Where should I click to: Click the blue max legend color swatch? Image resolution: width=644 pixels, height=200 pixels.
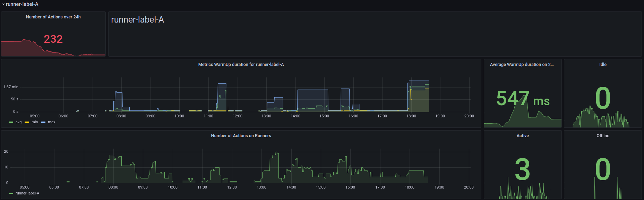click(x=43, y=122)
